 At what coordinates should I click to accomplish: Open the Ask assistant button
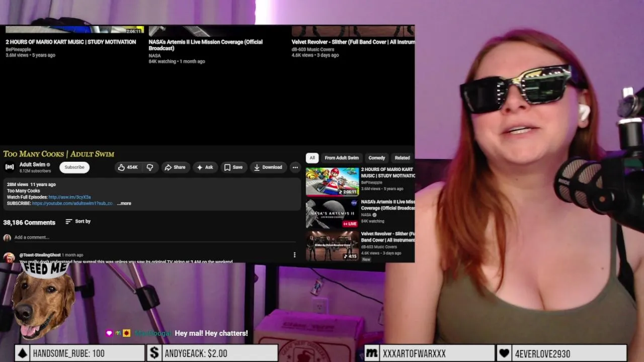205,167
